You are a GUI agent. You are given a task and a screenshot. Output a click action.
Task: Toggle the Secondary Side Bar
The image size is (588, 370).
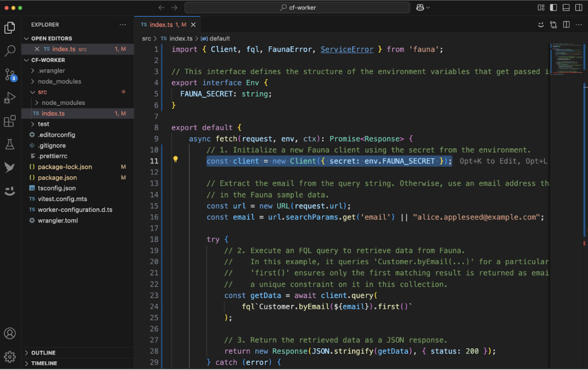tap(579, 8)
